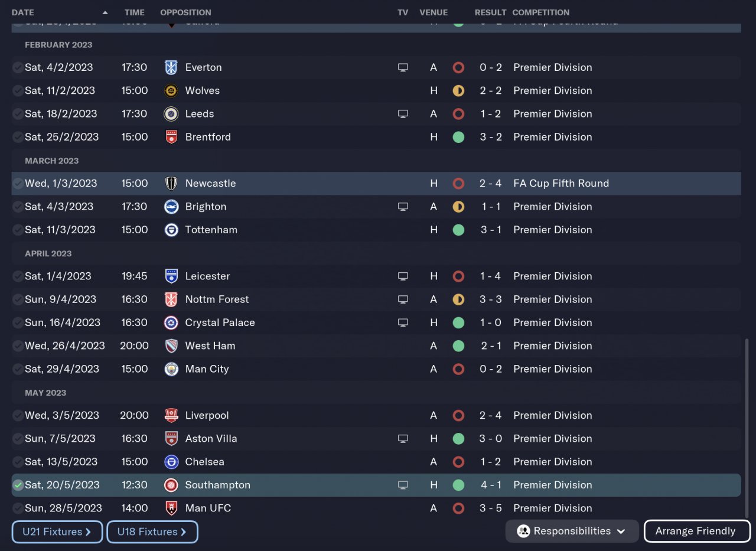Click the Wolves club badge icon
Screen dimensions: 756x551
pyautogui.click(x=171, y=90)
